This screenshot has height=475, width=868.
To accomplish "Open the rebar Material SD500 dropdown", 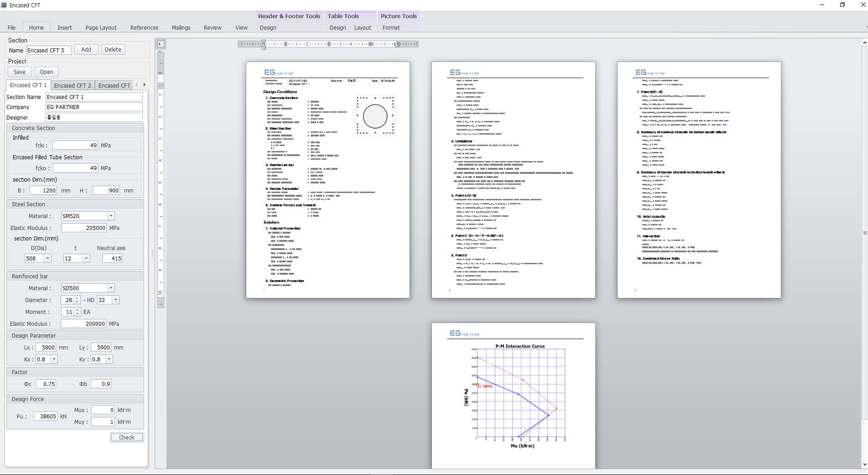I will point(111,288).
